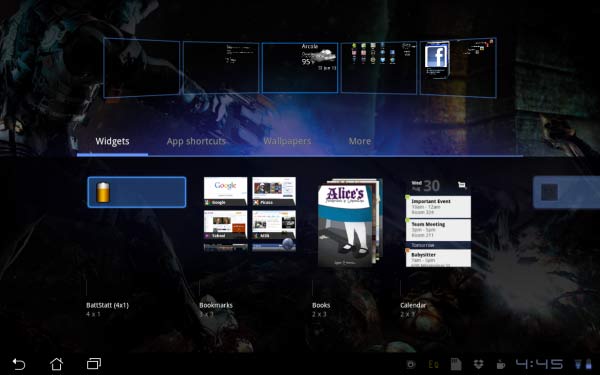Open the Dropbox notification icon
The width and height of the screenshot is (600, 375).
[478, 364]
